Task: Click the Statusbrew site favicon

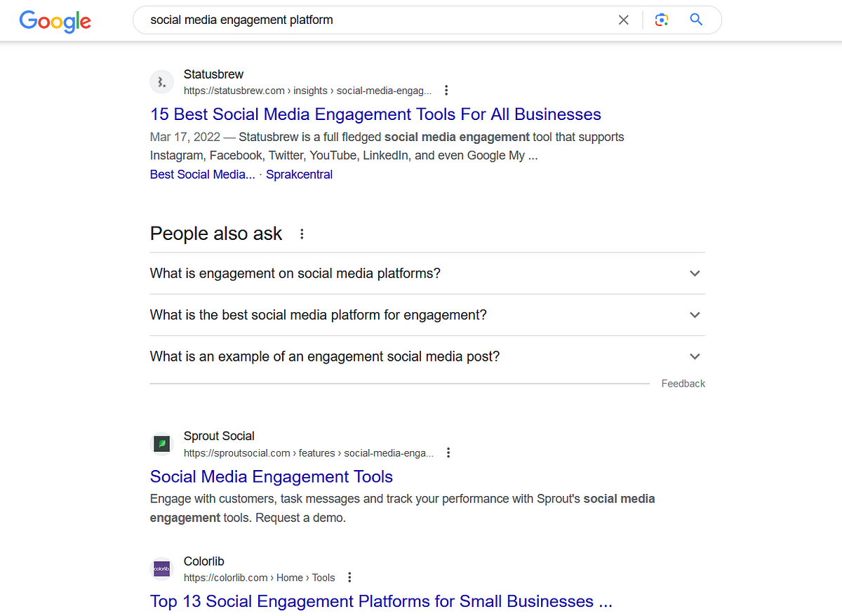Action: [162, 82]
